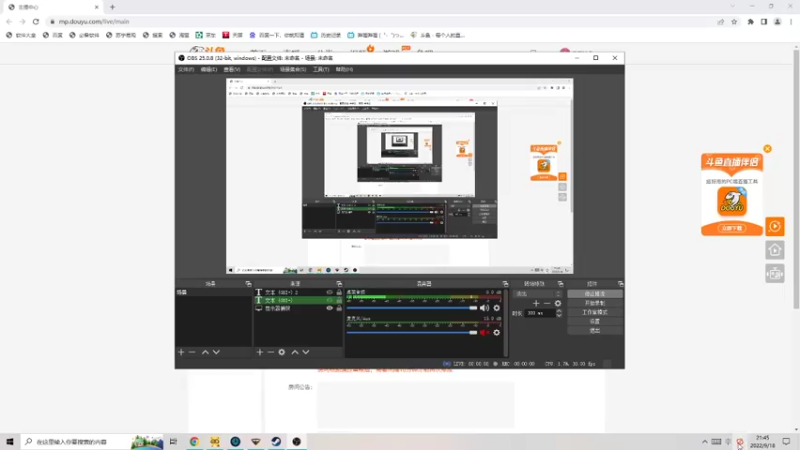This screenshot has height=450, width=800.
Task: Float the Scene Transitions dock panel
Action: [x=561, y=284]
